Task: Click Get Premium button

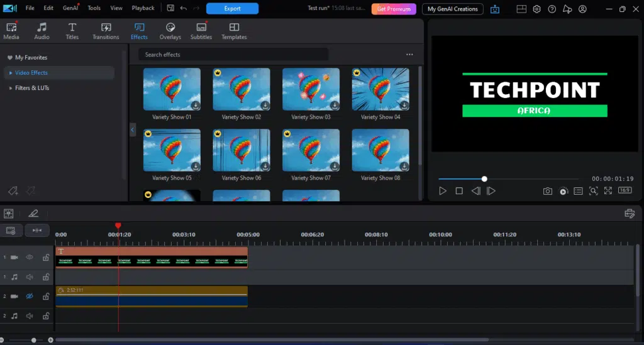Action: (394, 9)
